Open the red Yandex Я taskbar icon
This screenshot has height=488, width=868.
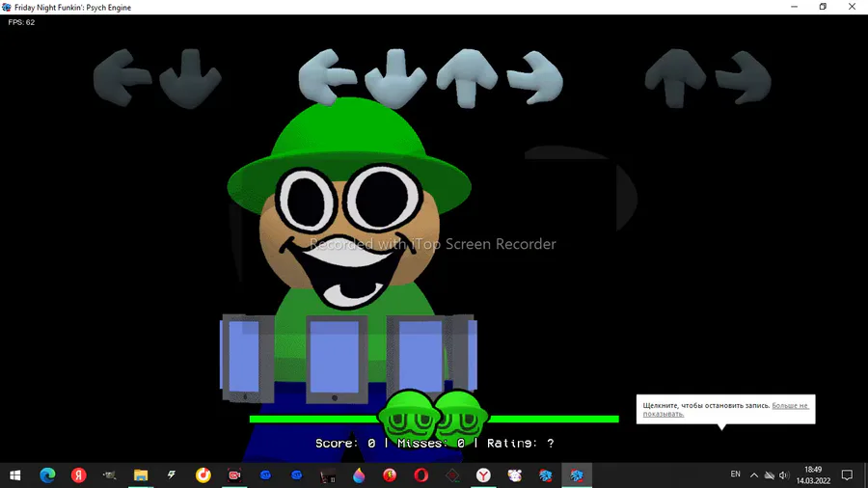click(x=79, y=475)
